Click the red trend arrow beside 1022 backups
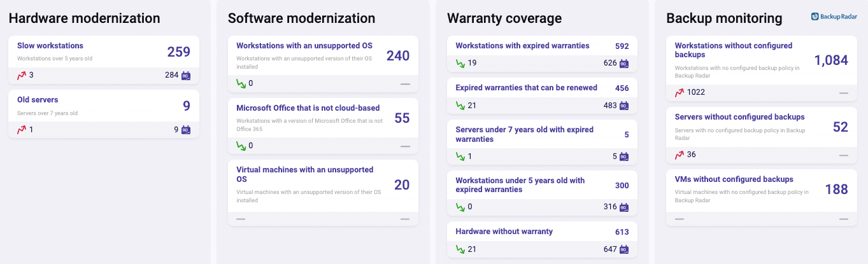Screen dimensions: 868x264 pos(679,92)
